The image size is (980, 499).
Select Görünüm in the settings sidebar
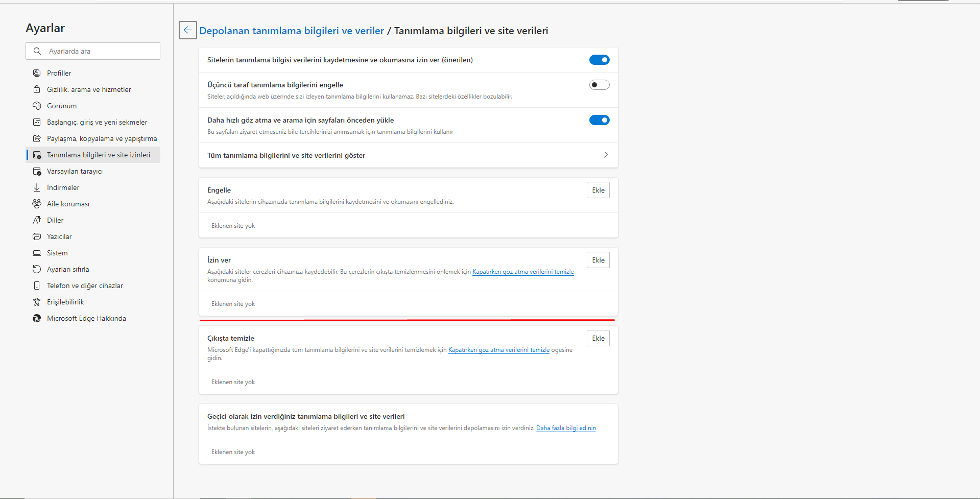tap(93, 106)
